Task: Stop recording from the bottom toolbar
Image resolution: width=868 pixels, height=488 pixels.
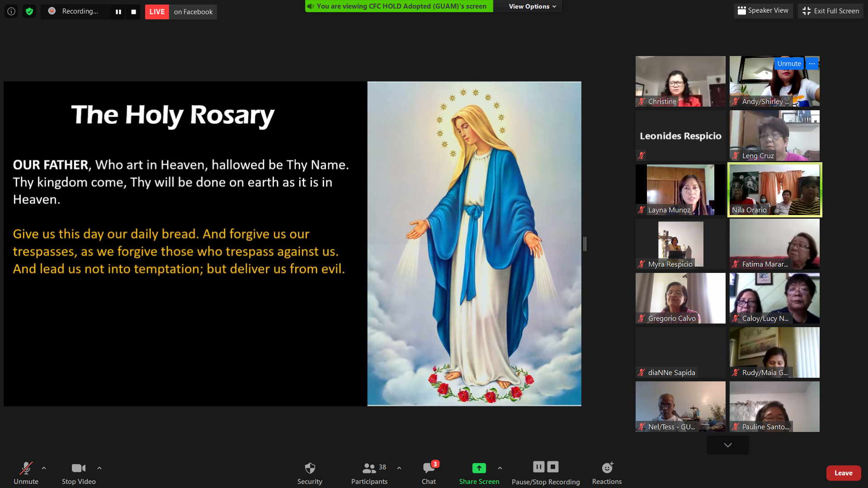Action: point(553,467)
